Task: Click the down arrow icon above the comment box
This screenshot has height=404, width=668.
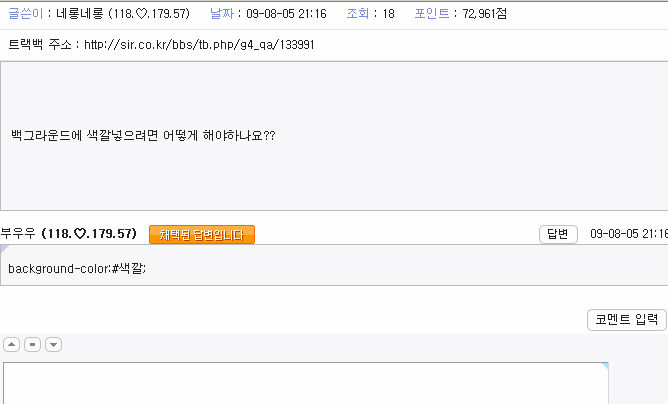Action: click(53, 344)
